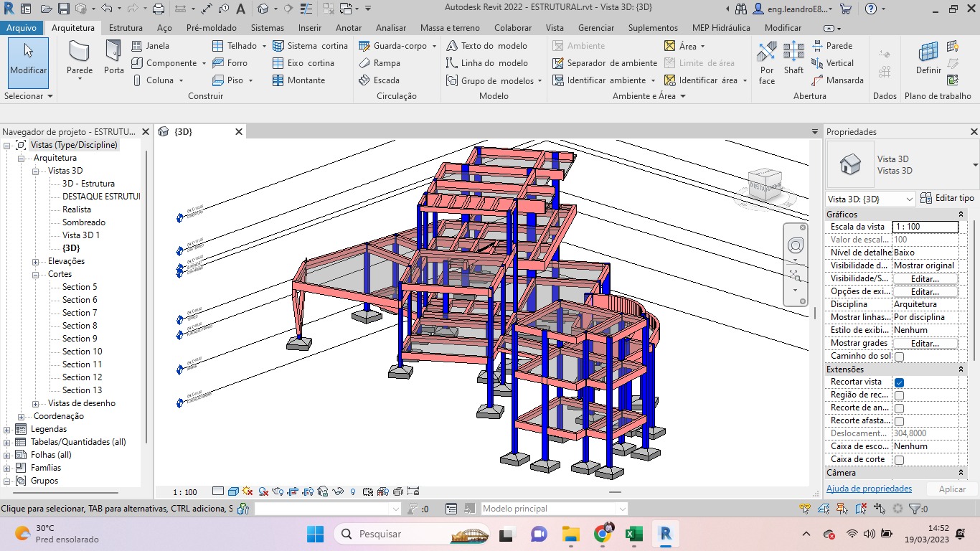The image size is (980, 551).
Task: Start the Escada stair tool
Action: (379, 80)
